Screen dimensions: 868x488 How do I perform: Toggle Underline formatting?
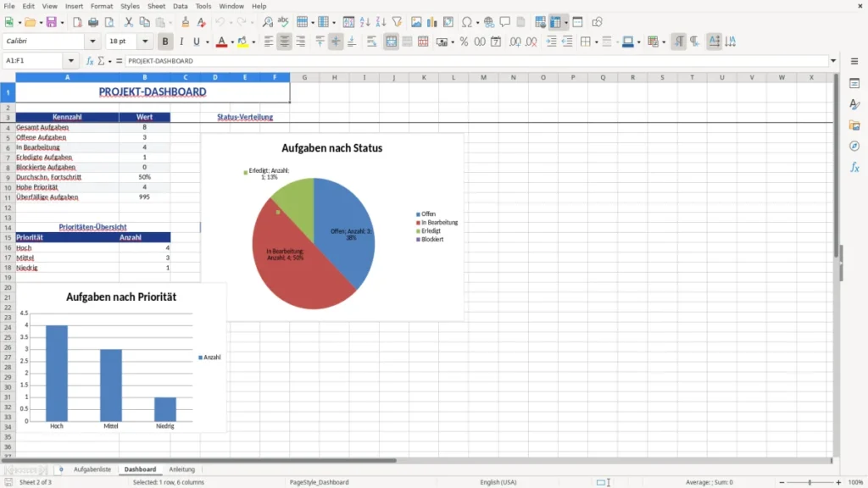(196, 42)
